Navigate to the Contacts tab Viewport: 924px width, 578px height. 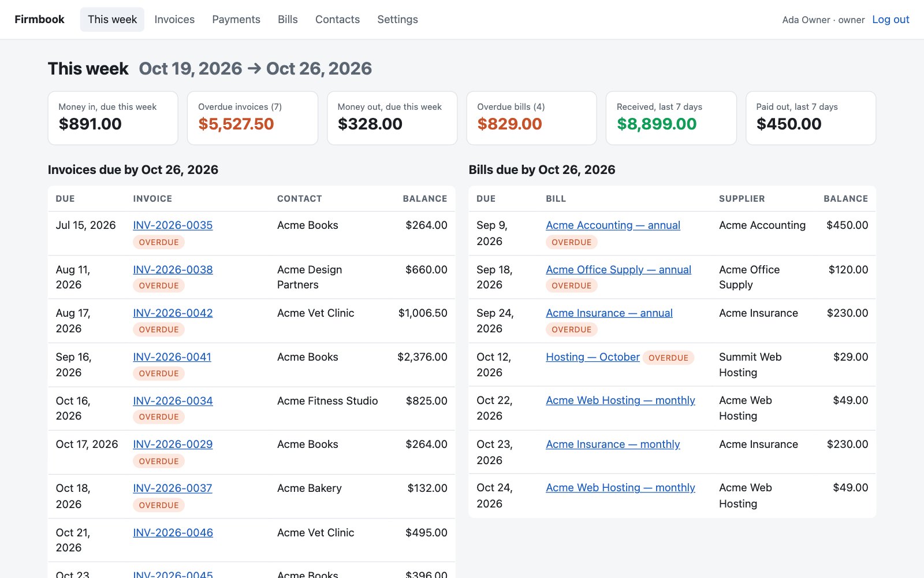tap(337, 20)
